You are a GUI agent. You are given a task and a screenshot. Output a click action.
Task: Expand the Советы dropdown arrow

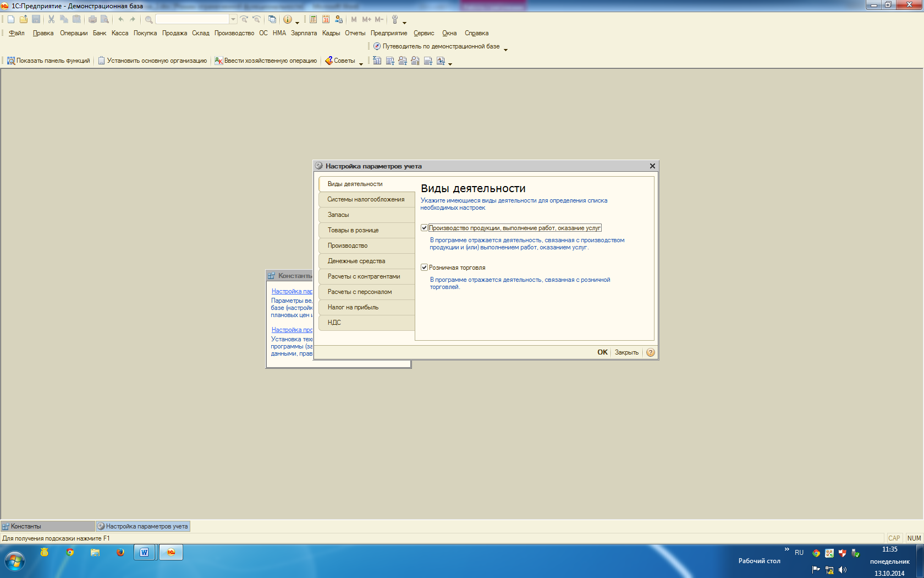361,63
